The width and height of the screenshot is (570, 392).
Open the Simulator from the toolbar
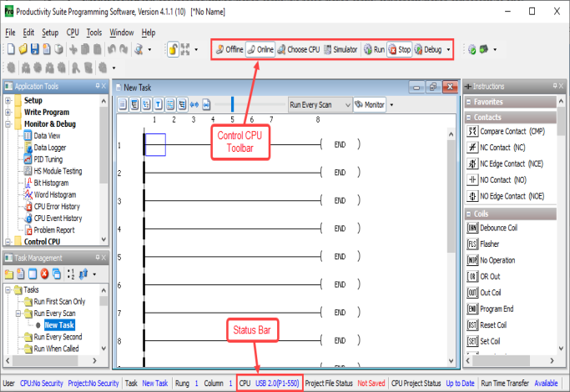click(340, 49)
